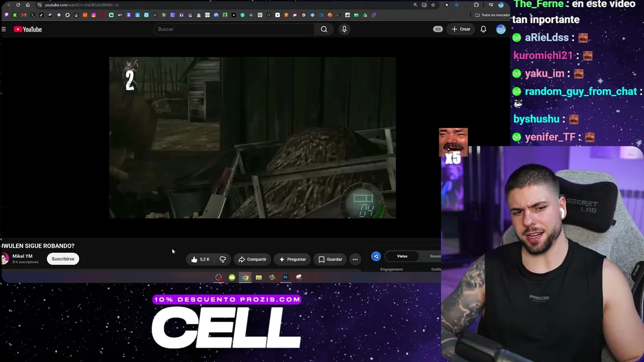Open File Explorer from the taskbar
The width and height of the screenshot is (644, 362).
259,278
